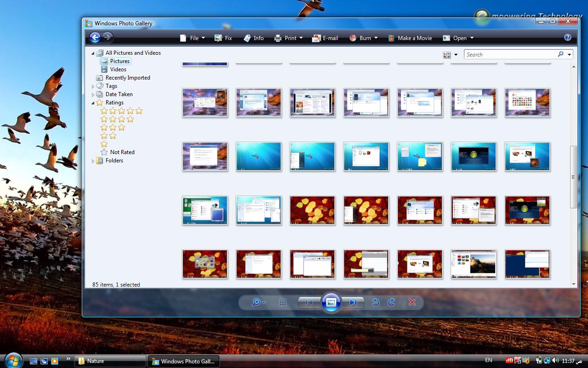Expand the Open with menu

pos(458,38)
